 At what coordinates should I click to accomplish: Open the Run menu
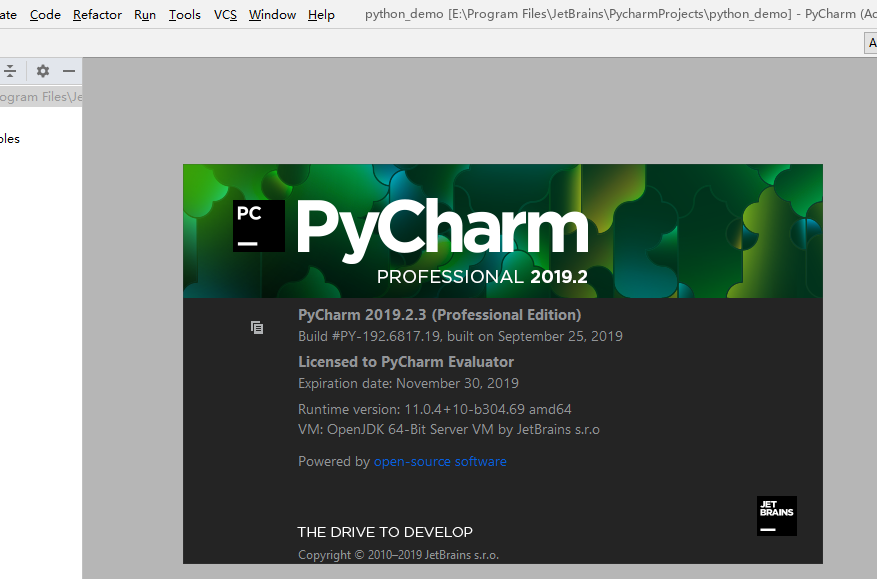pos(145,15)
